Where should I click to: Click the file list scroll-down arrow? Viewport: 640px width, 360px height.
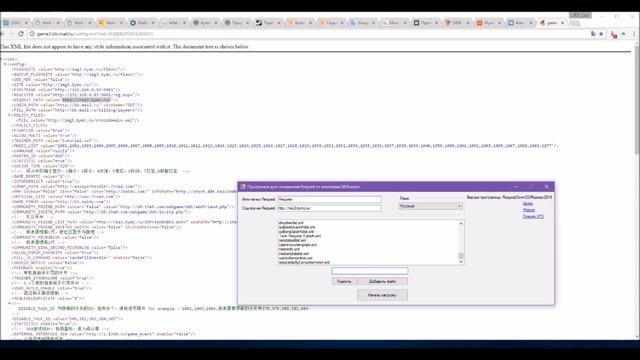pyautogui.click(x=461, y=262)
